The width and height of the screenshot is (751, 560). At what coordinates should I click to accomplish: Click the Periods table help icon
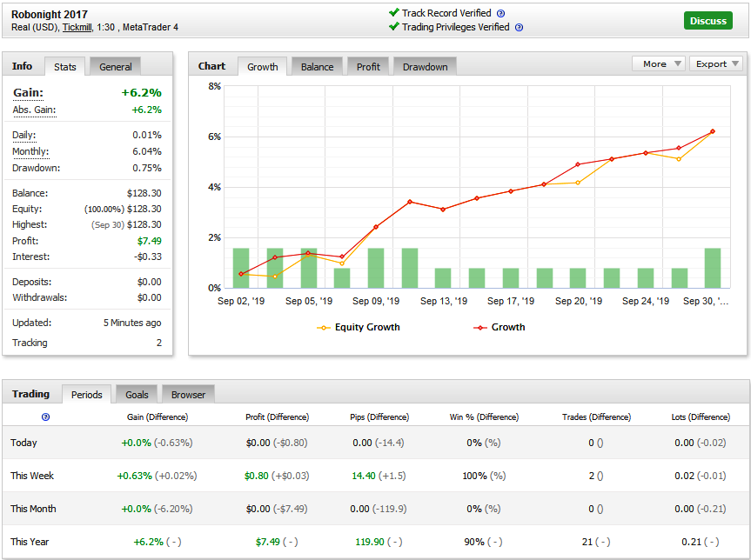[45, 417]
